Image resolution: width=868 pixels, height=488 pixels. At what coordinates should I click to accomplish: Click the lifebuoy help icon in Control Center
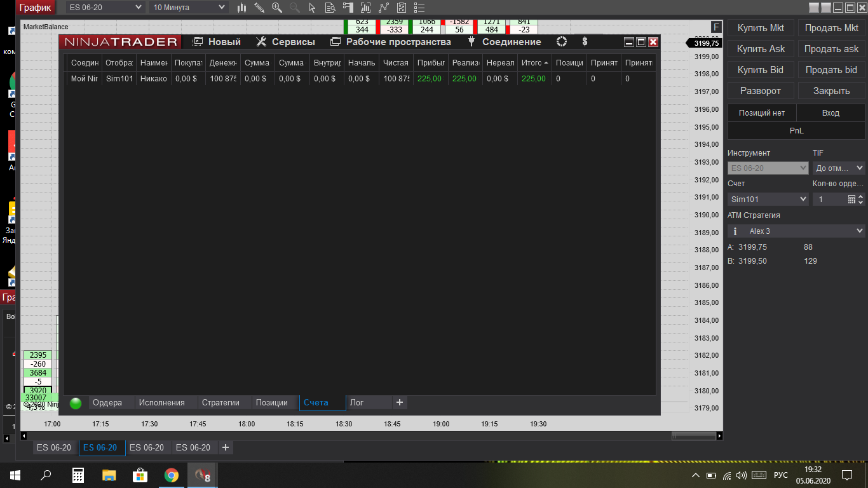[562, 42]
